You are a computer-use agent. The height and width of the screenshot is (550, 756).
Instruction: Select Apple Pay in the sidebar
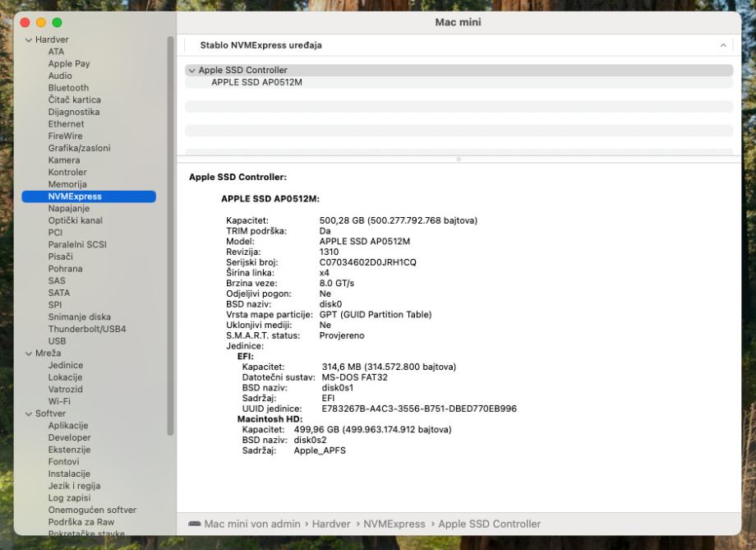[69, 63]
